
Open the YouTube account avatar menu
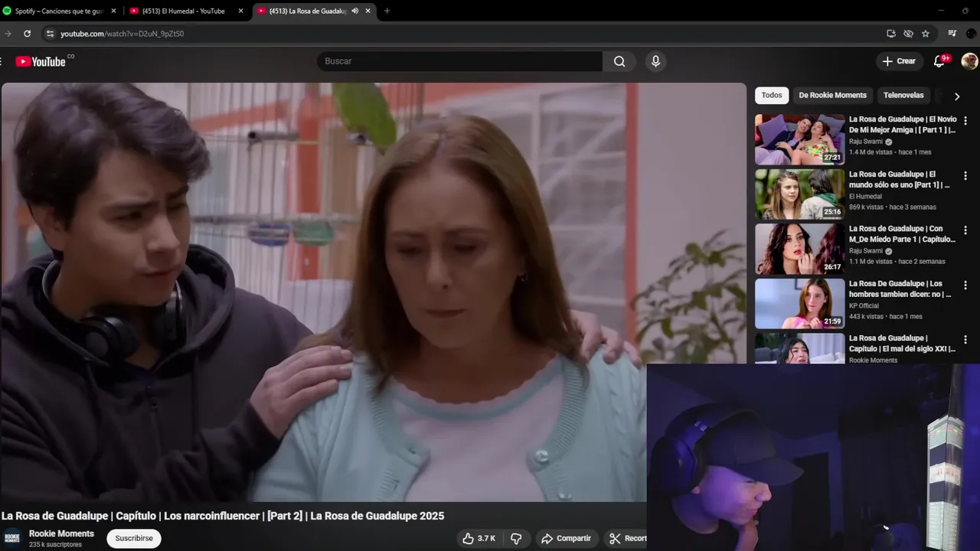[x=969, y=61]
